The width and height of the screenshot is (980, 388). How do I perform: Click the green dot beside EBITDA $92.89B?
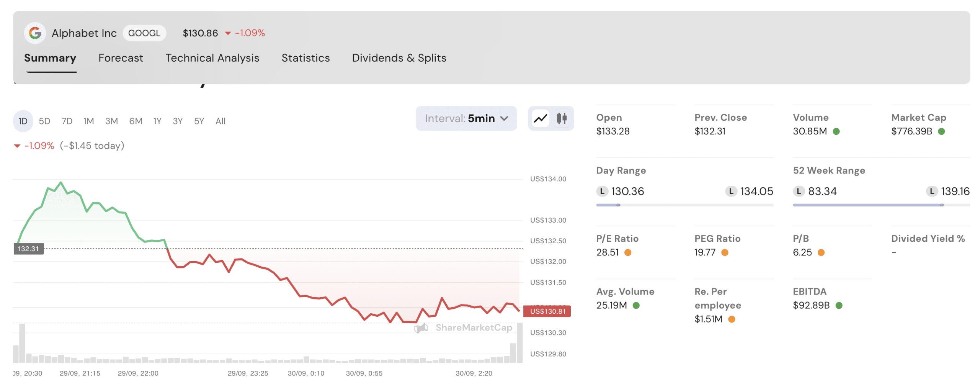(839, 305)
